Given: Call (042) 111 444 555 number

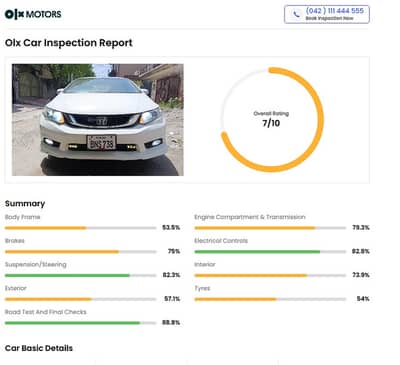Looking at the screenshot, I should pyautogui.click(x=335, y=11).
